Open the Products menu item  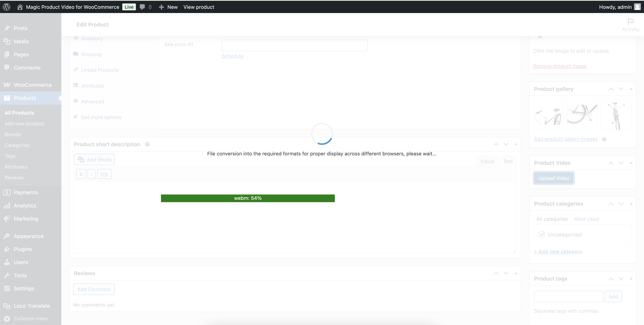pos(25,98)
